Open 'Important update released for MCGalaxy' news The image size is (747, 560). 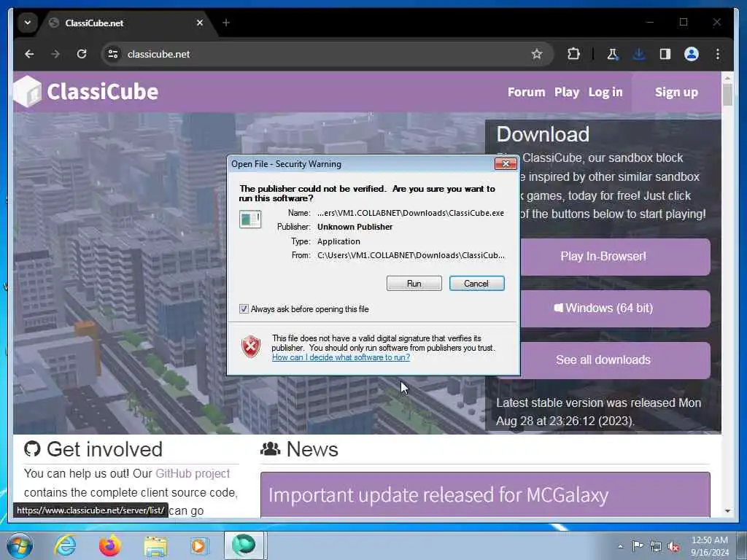pyautogui.click(x=438, y=495)
